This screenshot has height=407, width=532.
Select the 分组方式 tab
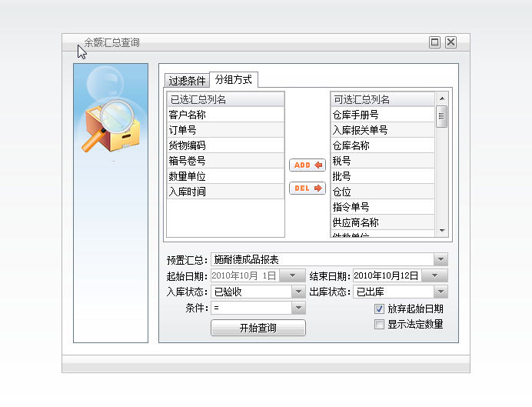click(234, 80)
